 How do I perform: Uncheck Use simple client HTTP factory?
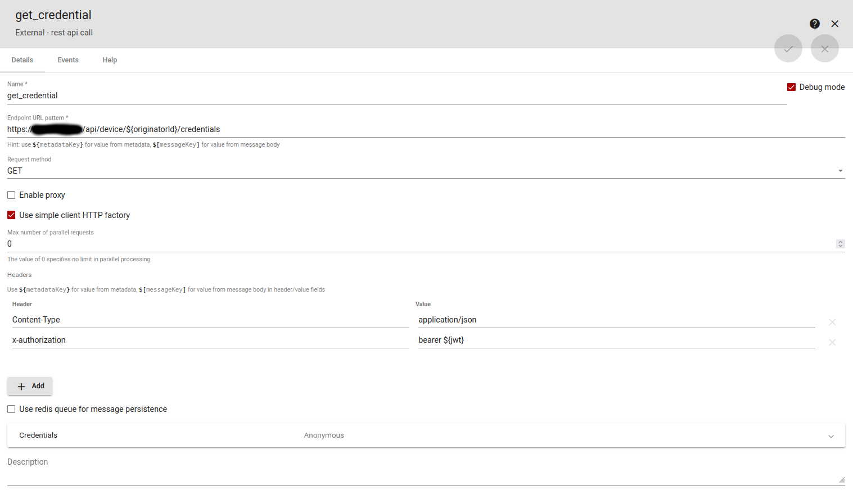click(x=11, y=215)
